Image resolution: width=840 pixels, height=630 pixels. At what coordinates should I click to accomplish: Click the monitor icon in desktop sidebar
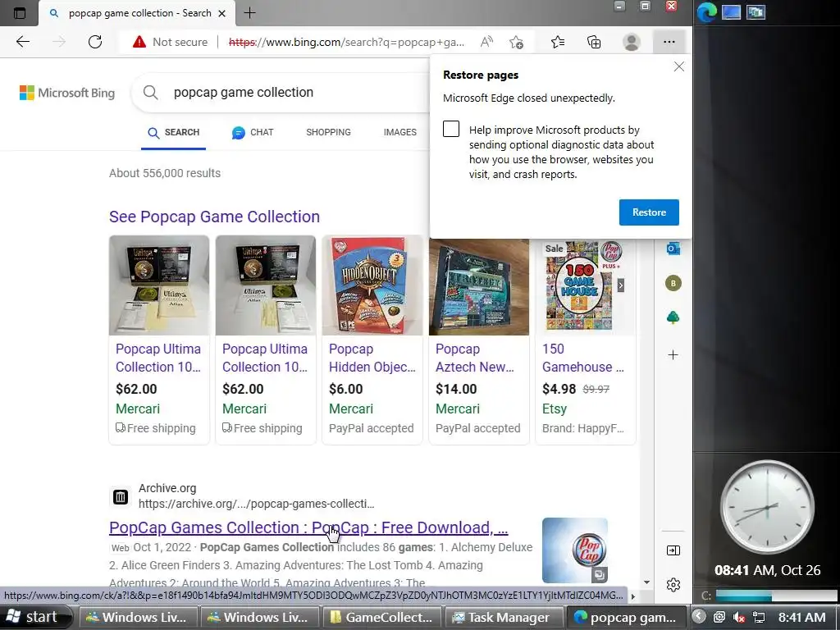[731, 11]
